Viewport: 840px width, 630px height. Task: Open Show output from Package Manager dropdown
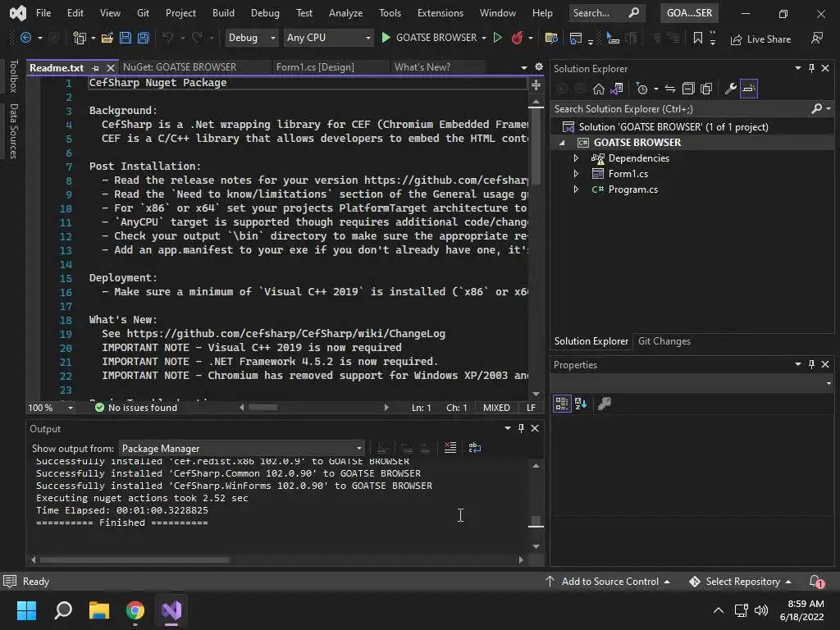(242, 449)
